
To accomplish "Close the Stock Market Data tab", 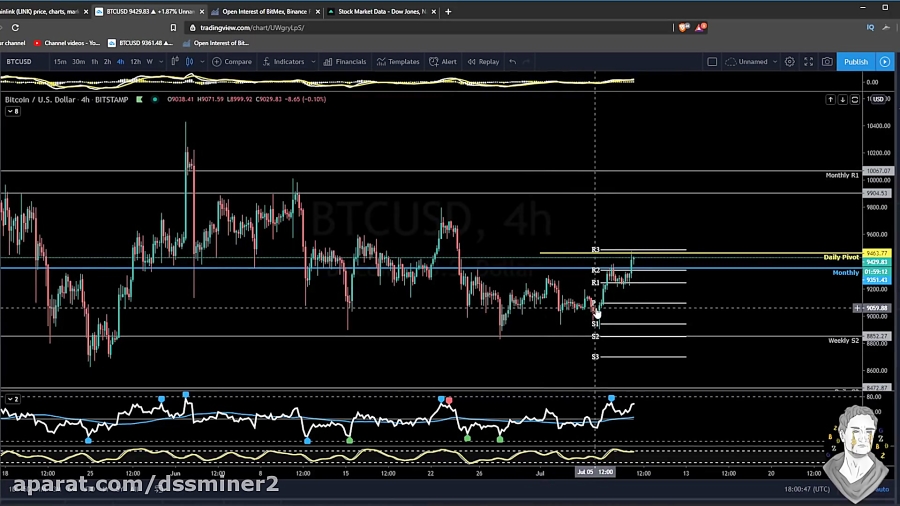I will [433, 11].
